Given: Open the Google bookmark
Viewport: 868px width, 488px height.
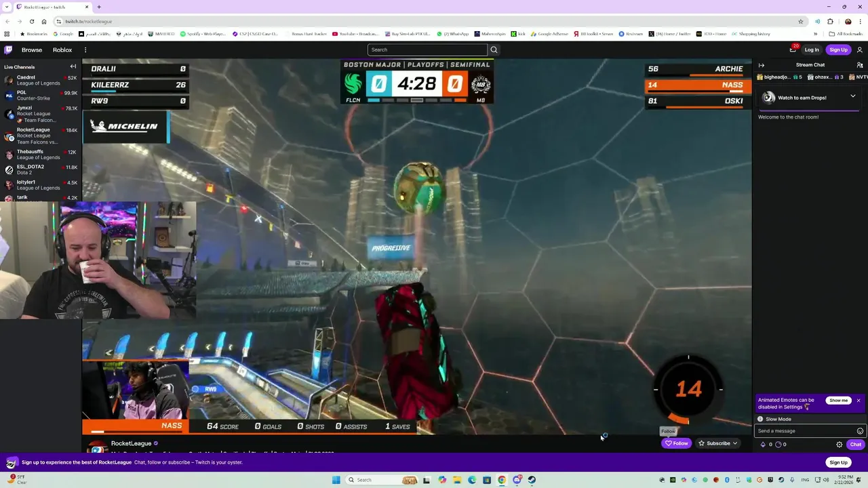Looking at the screenshot, I should point(64,34).
